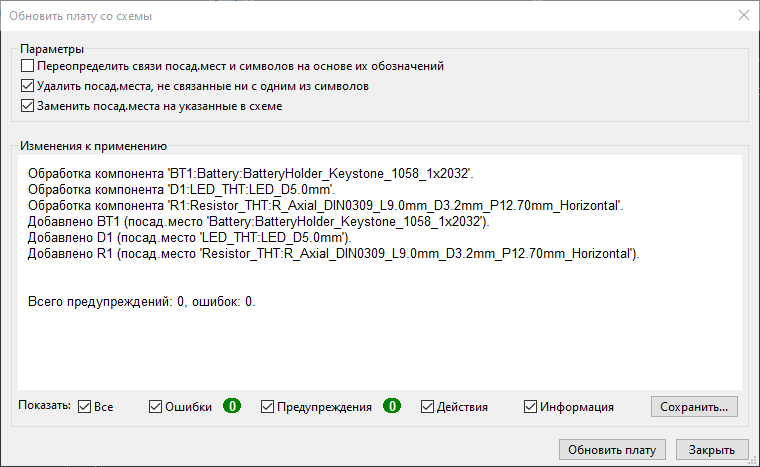
Task: Uncheck the Ошибки filter checkbox
Action: (x=156, y=407)
